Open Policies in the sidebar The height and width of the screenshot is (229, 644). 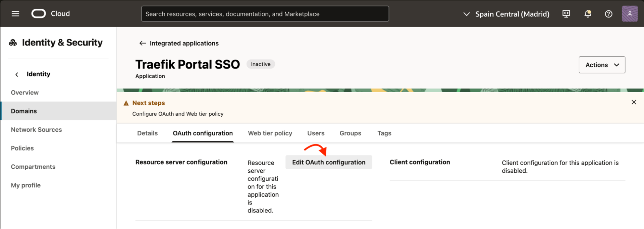pyautogui.click(x=22, y=148)
